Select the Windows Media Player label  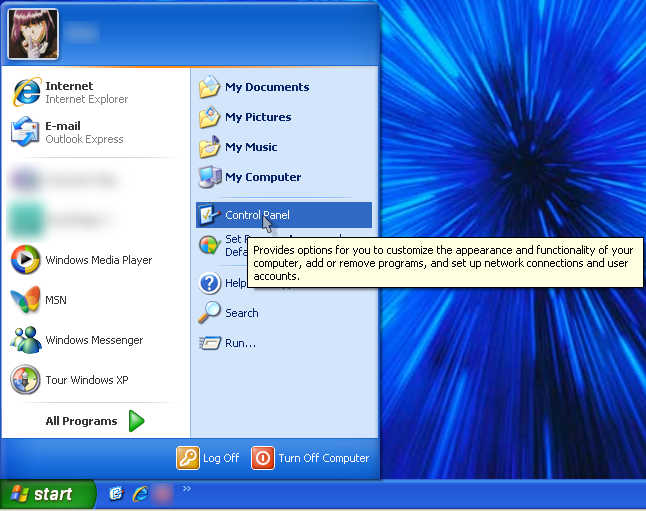pos(98,260)
